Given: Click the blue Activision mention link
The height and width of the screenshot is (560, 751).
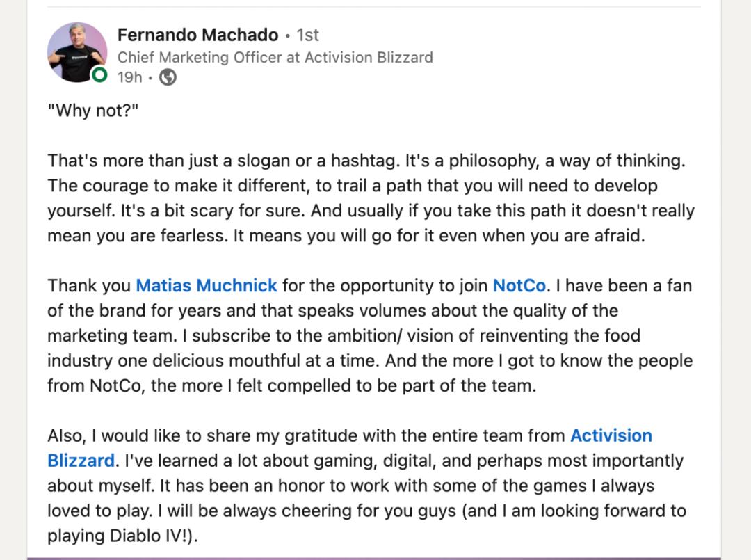Looking at the screenshot, I should [611, 435].
